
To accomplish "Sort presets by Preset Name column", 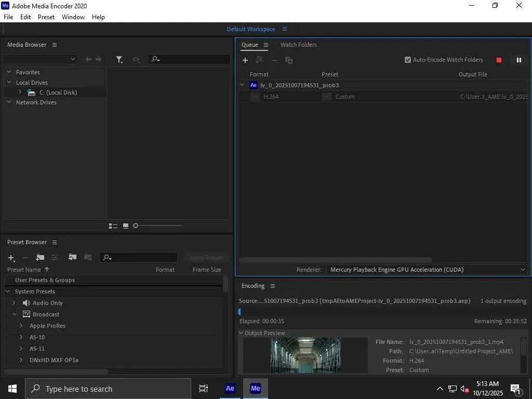I will (24, 270).
